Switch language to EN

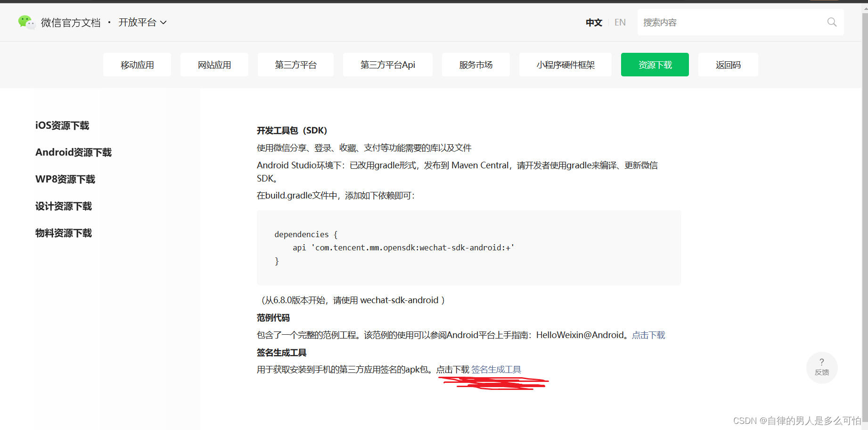coord(620,22)
